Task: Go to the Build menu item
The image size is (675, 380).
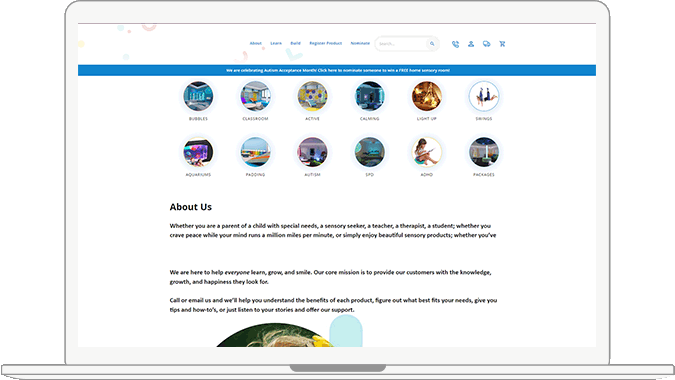Action: coord(295,43)
